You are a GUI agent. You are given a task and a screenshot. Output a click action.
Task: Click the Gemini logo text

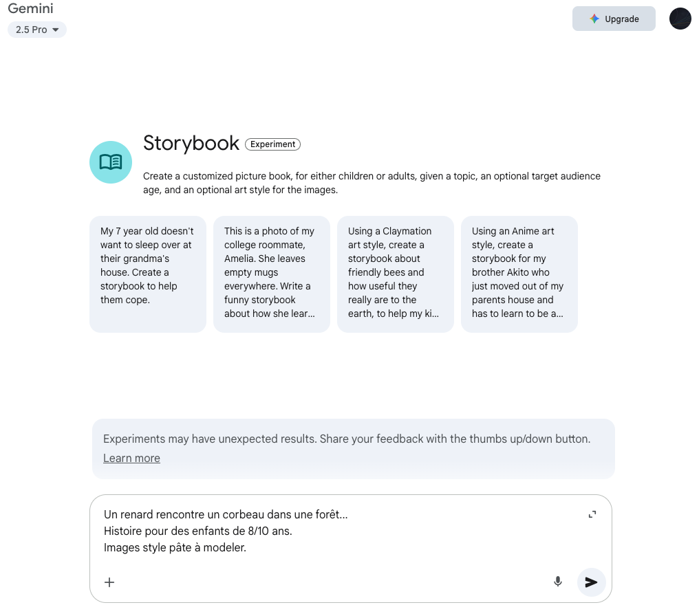click(x=31, y=9)
